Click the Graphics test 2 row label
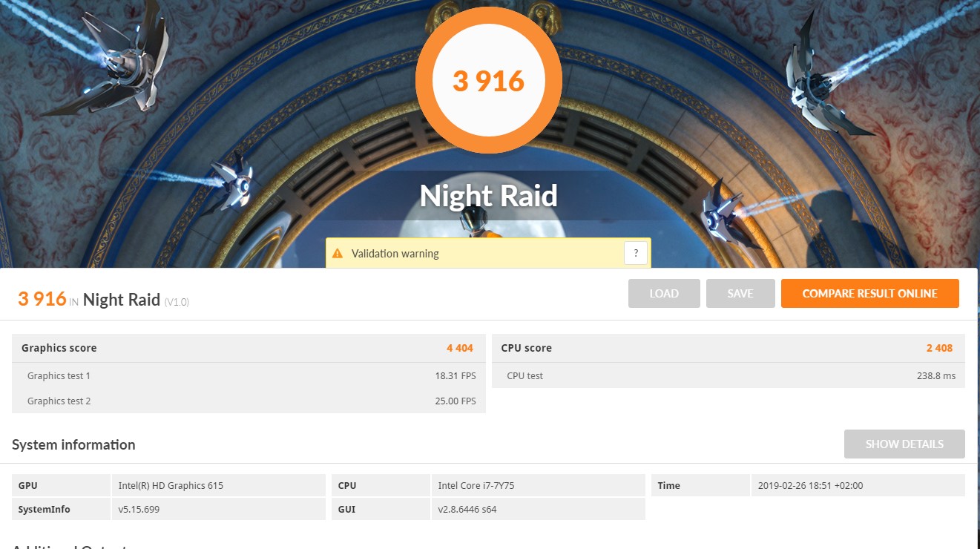 click(x=59, y=401)
